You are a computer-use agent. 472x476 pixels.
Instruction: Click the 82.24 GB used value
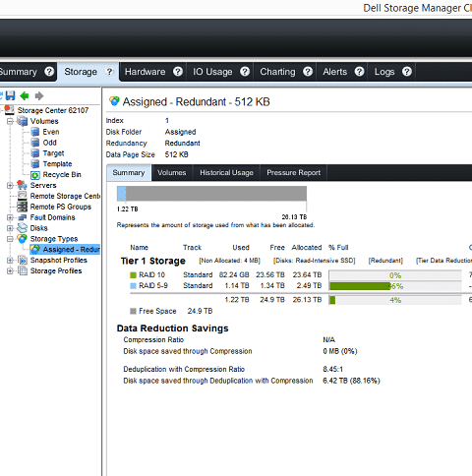point(234,274)
